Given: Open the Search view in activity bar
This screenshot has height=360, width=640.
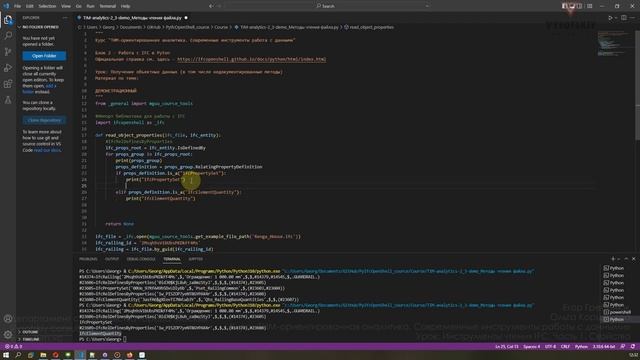Looking at the screenshot, I should coord(8,36).
